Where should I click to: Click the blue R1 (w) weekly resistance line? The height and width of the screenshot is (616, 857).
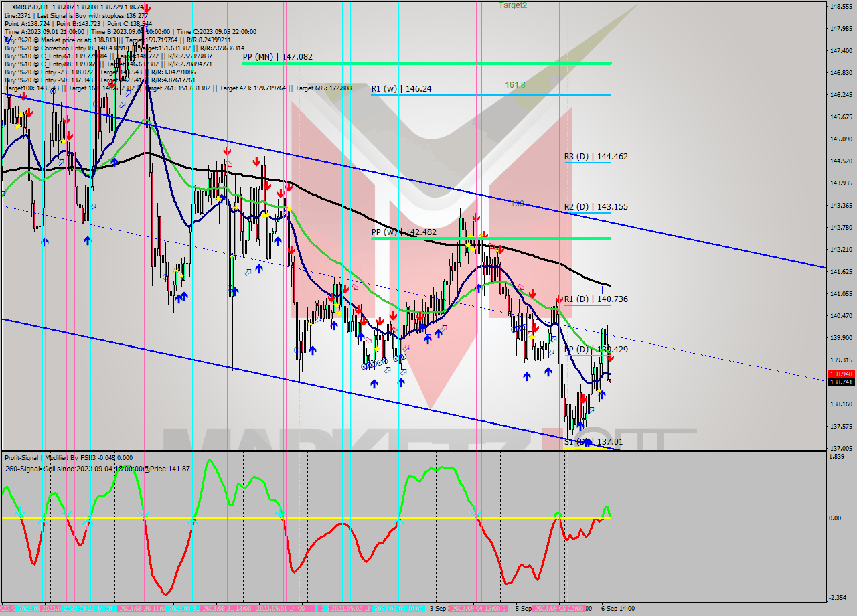pyautogui.click(x=491, y=95)
